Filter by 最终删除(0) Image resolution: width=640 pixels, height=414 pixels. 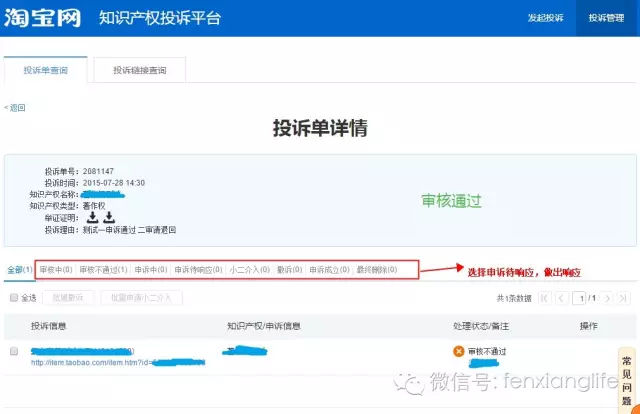point(377,269)
